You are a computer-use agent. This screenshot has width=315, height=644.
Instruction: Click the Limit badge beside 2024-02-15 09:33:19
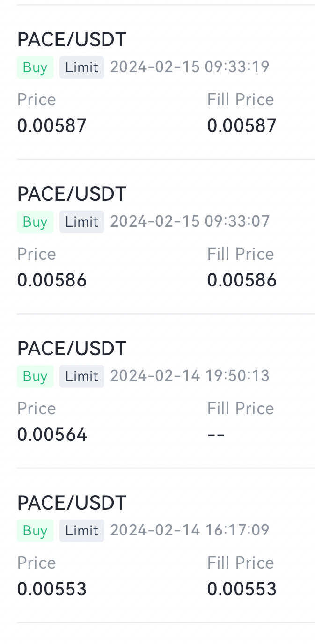81,67
